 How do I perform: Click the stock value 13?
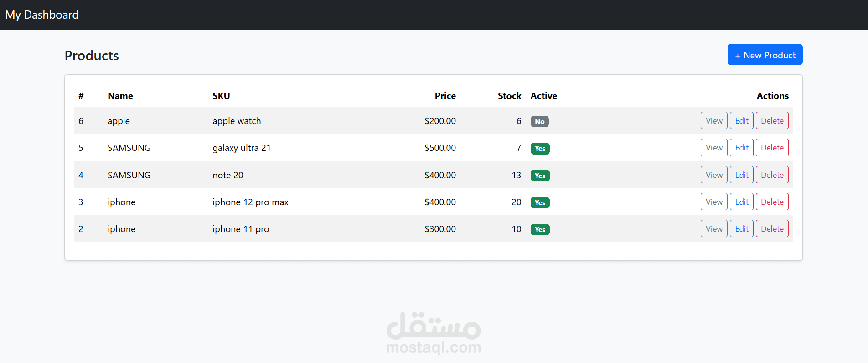click(x=516, y=175)
